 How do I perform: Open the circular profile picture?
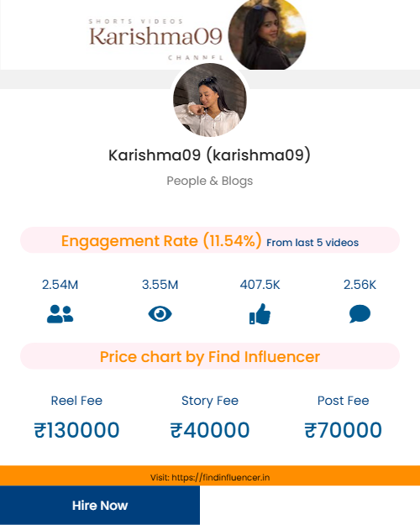pos(210,100)
